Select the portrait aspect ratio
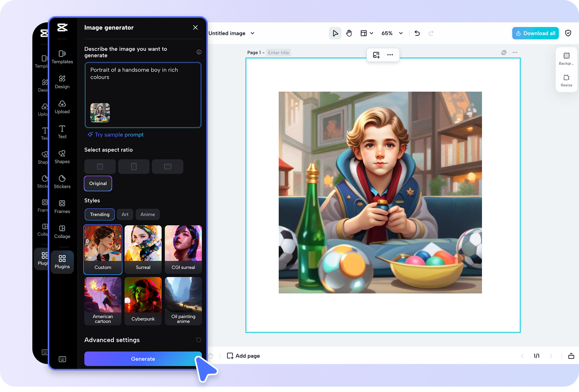Image resolution: width=579 pixels, height=392 pixels. 134,166
